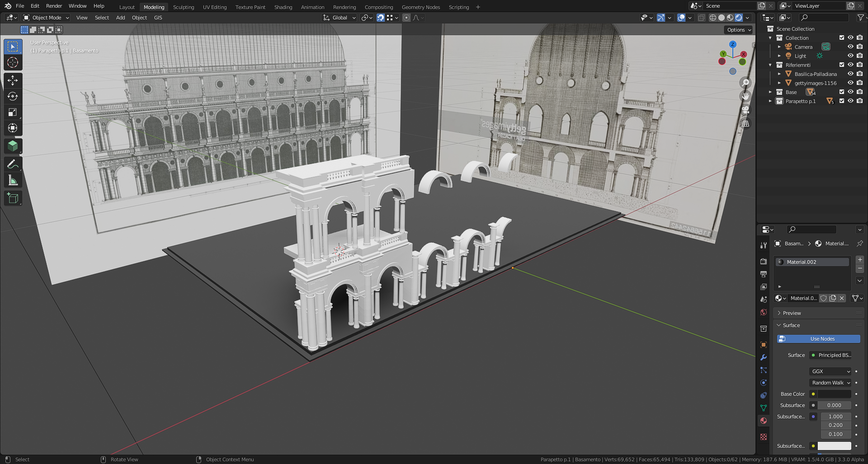Open the Render menu

pos(54,6)
